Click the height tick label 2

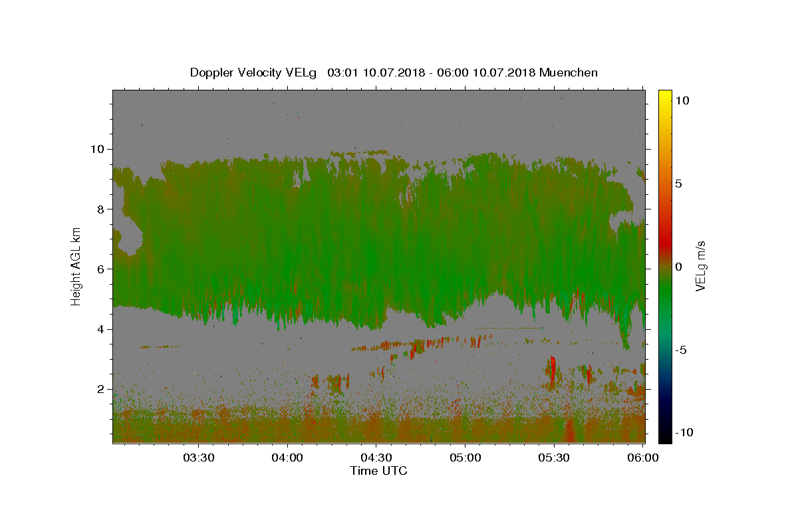tap(100, 389)
